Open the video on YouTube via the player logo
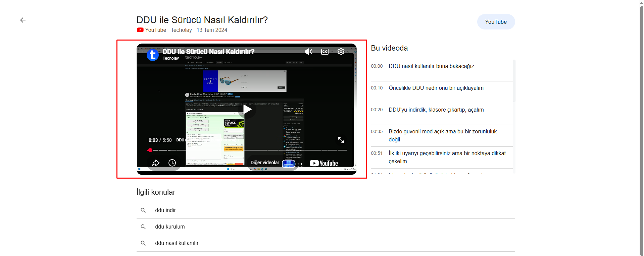The height and width of the screenshot is (256, 644). coord(324,163)
